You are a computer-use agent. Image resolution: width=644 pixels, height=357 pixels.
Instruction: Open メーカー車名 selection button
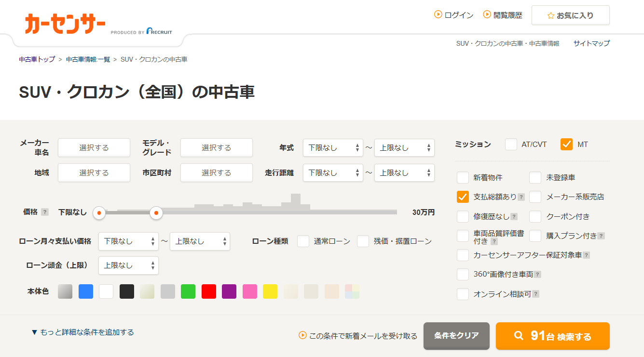(x=94, y=148)
